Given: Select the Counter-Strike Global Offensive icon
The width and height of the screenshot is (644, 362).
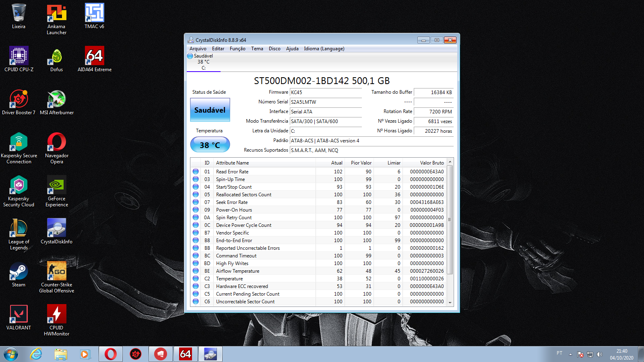Looking at the screenshot, I should (x=57, y=278).
